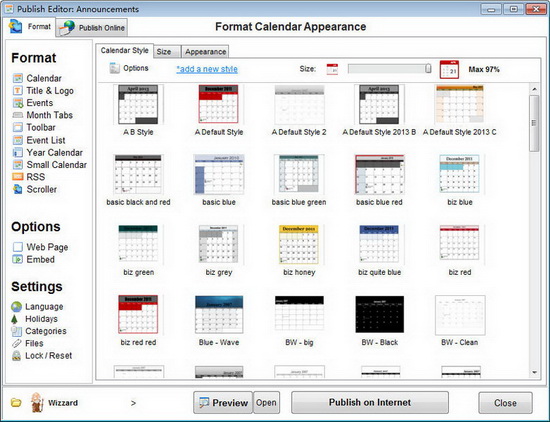Select the Blue - Wave style thumbnail

pos(219,314)
